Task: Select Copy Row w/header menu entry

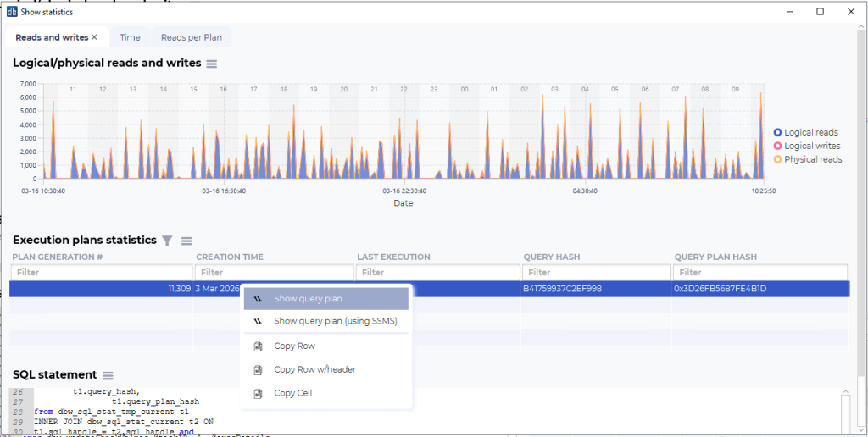Action: tap(326, 369)
